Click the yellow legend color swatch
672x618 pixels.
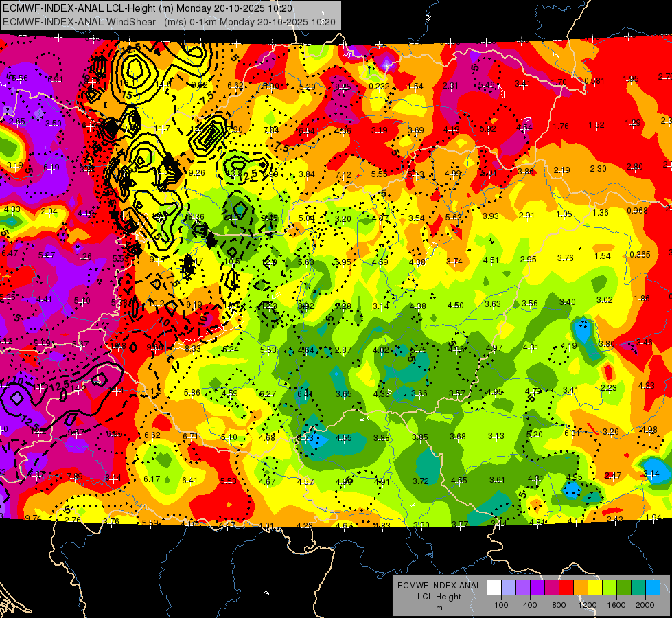tap(595, 588)
